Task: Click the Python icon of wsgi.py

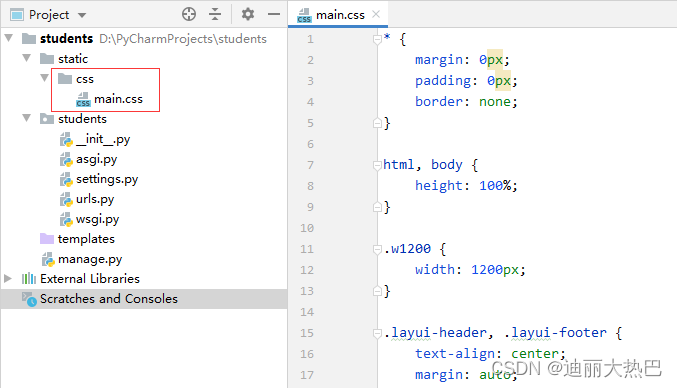Action: click(66, 219)
